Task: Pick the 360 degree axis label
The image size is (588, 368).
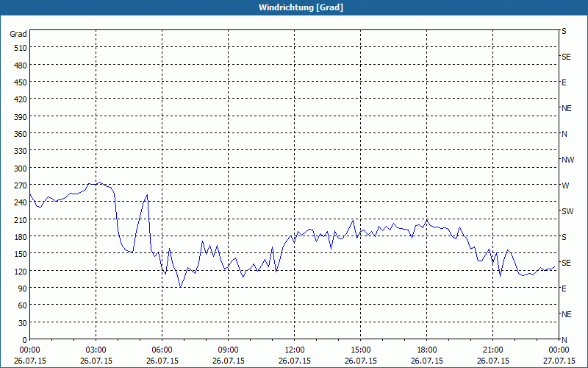Action: coord(21,134)
